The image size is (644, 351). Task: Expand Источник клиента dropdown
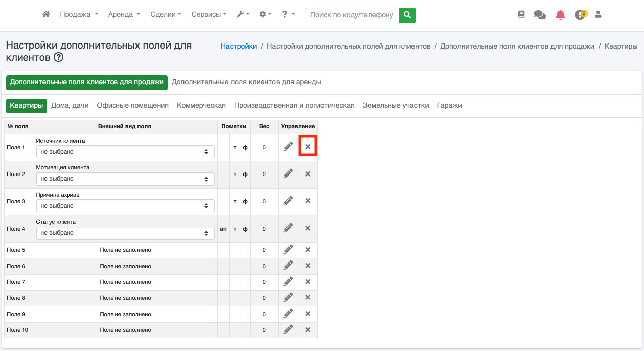125,151
